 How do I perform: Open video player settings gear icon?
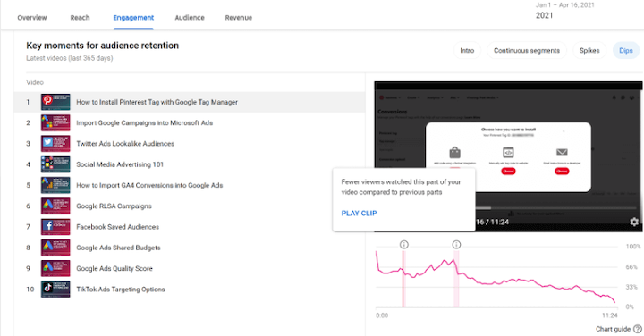[x=634, y=222]
